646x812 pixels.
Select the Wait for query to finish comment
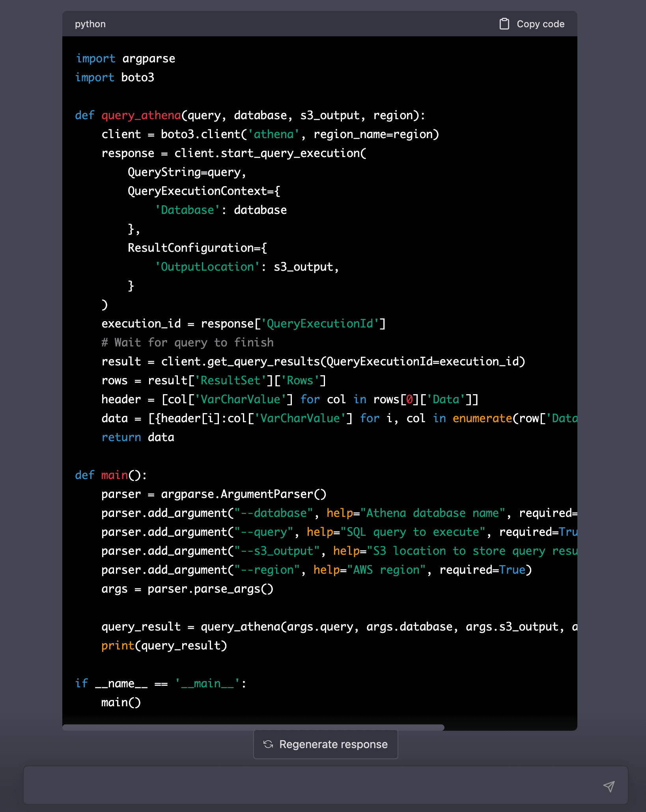pos(187,342)
